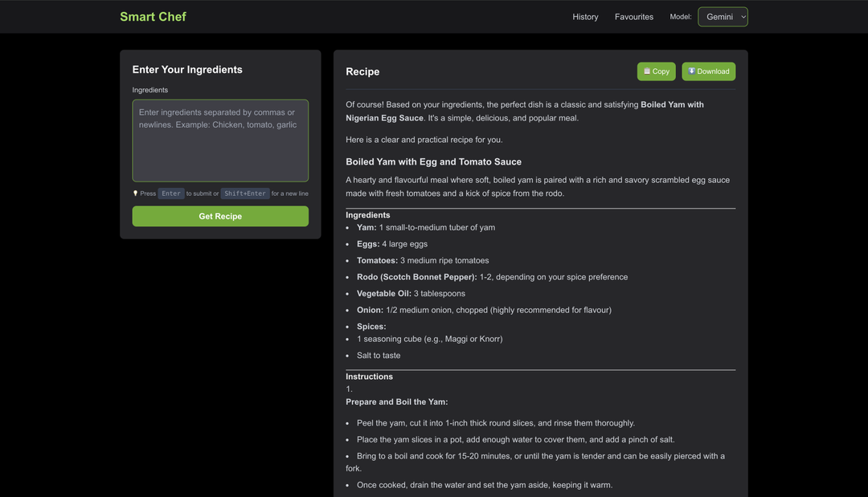868x497 pixels.
Task: Click the download arrow icon in Download button
Action: [692, 71]
